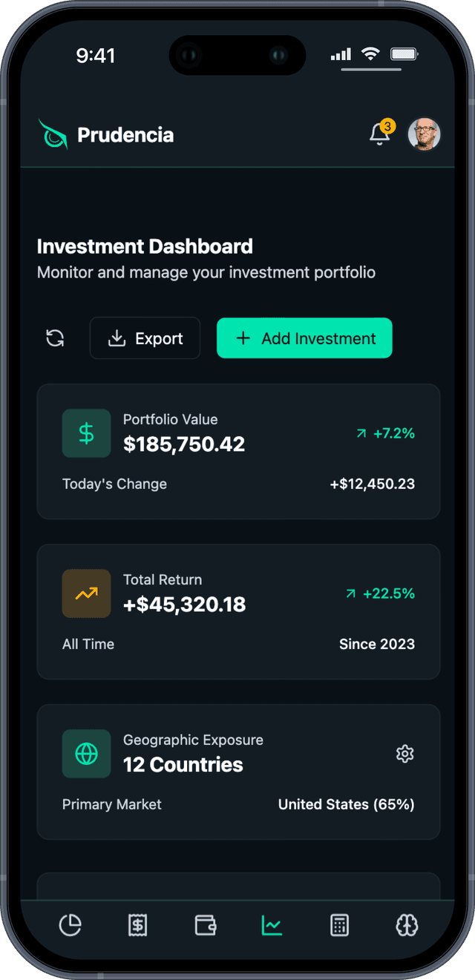Image resolution: width=475 pixels, height=980 pixels.
Task: Select the line chart investments tab
Action: pyautogui.click(x=272, y=925)
